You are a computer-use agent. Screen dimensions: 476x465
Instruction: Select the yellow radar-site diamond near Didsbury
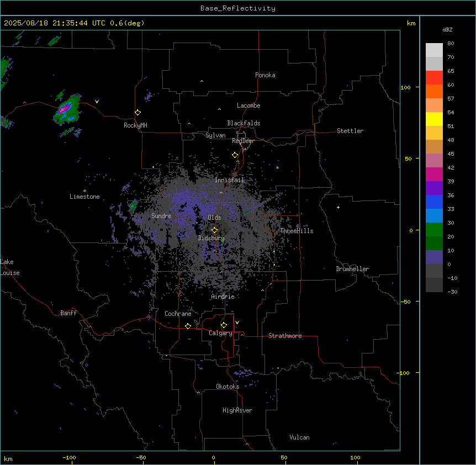pyautogui.click(x=215, y=230)
